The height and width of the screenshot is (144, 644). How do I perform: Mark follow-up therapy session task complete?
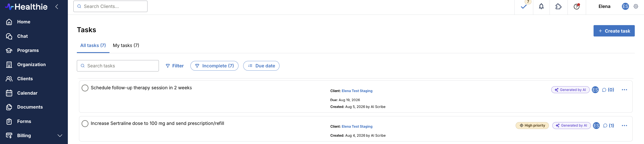point(85,88)
